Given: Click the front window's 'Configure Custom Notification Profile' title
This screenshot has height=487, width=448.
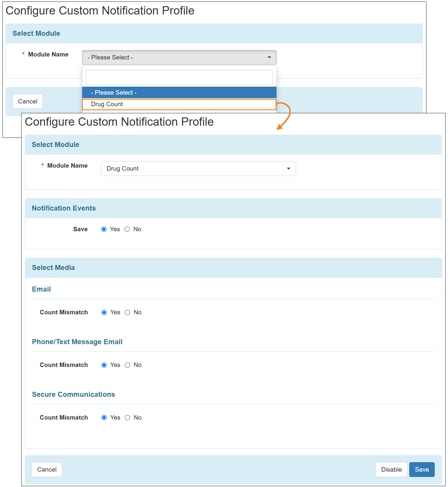Looking at the screenshot, I should coord(119,122).
